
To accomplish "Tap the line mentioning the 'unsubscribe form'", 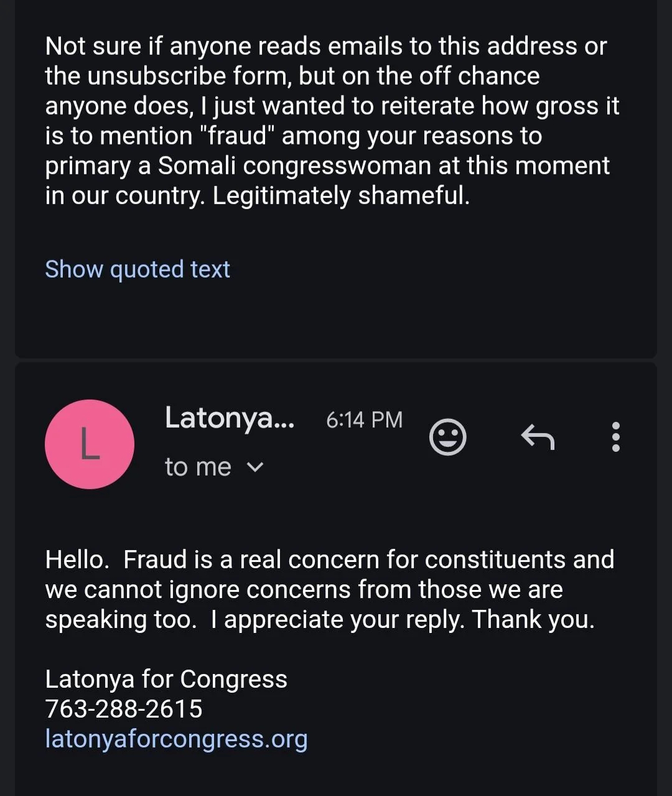I will [x=292, y=76].
